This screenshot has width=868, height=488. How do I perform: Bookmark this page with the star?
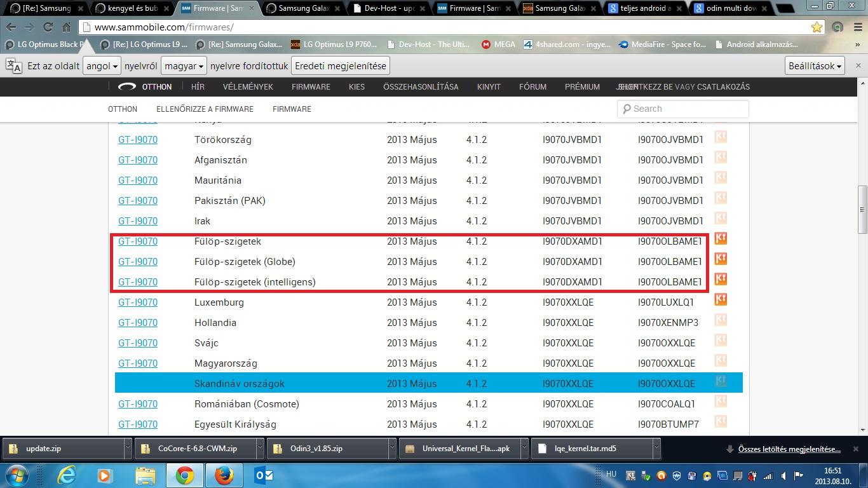click(817, 27)
